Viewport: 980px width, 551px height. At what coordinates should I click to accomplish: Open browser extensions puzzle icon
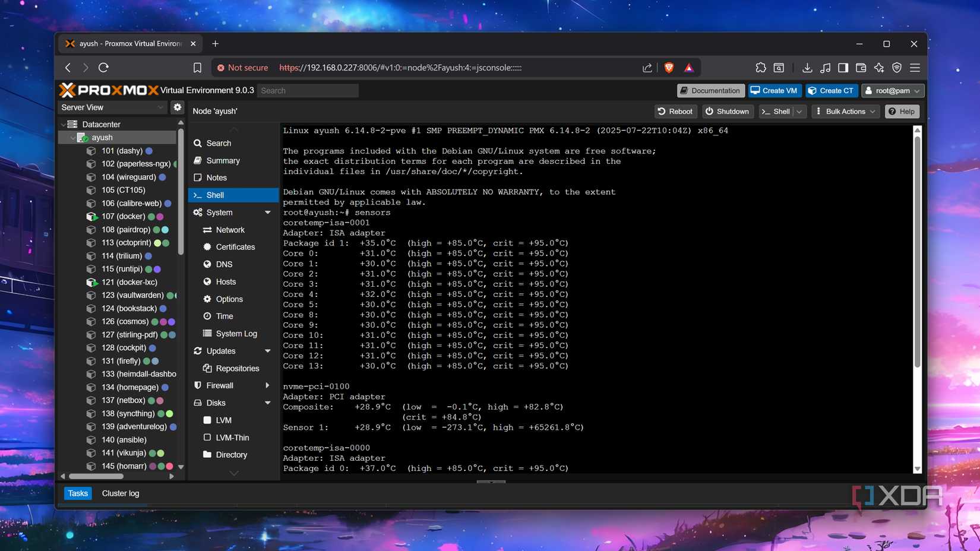pos(761,68)
